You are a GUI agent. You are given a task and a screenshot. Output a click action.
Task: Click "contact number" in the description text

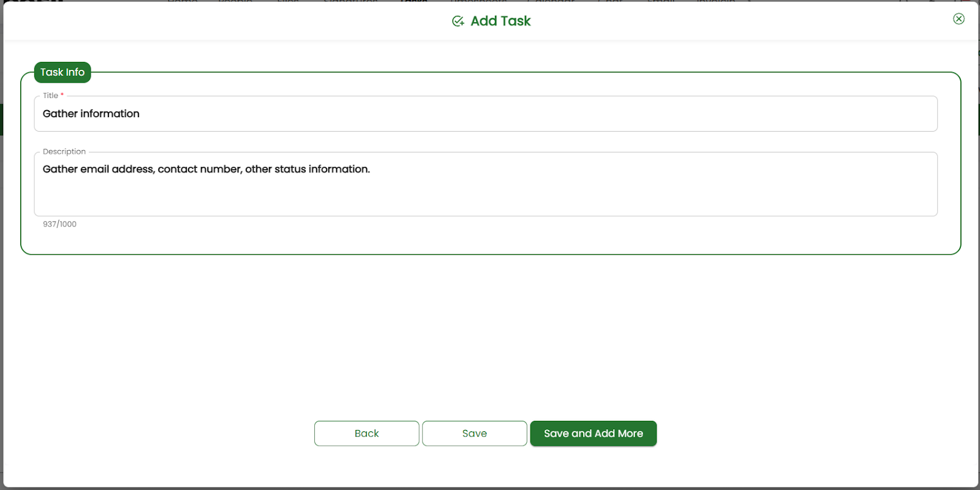point(199,169)
